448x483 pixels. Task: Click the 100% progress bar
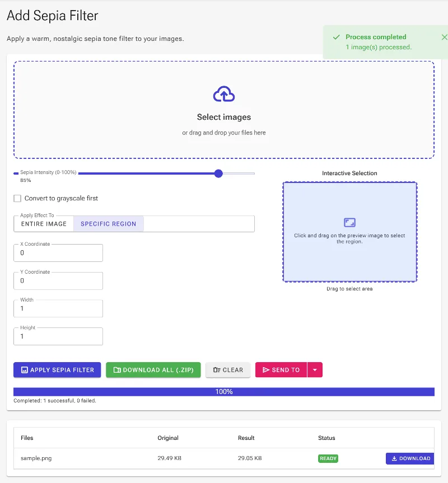224,392
